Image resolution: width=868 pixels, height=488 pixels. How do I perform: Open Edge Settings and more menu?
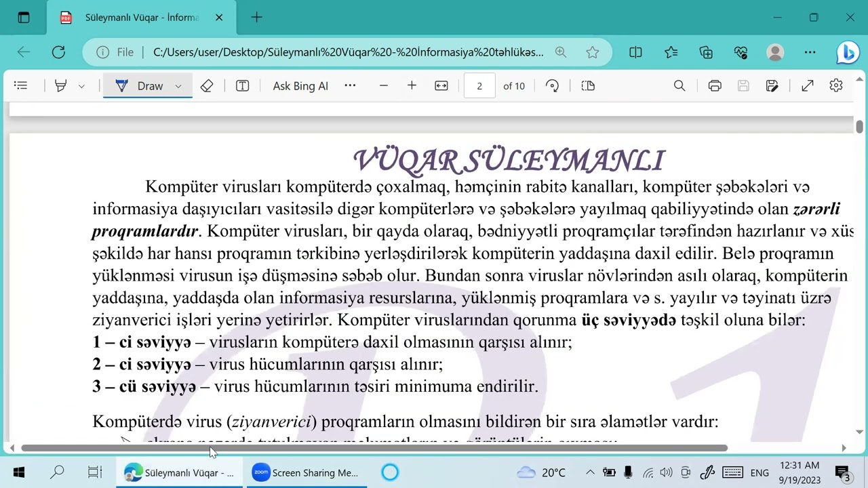point(810,52)
